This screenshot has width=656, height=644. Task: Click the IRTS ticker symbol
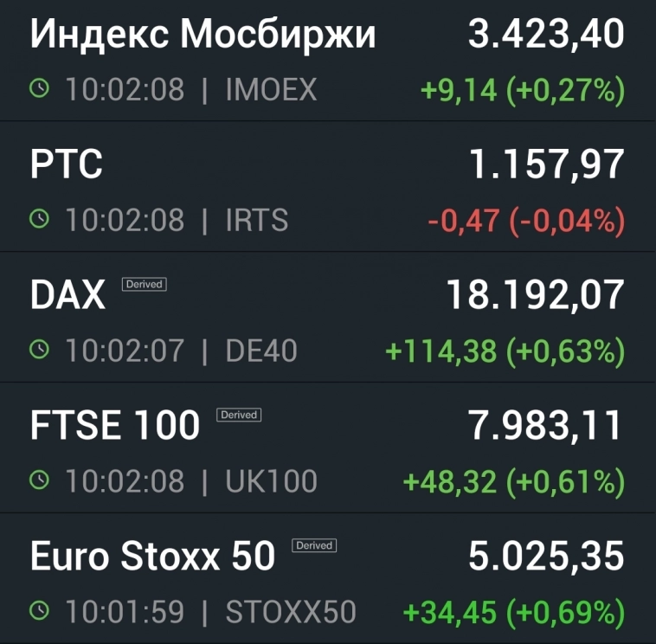pyautogui.click(x=256, y=221)
